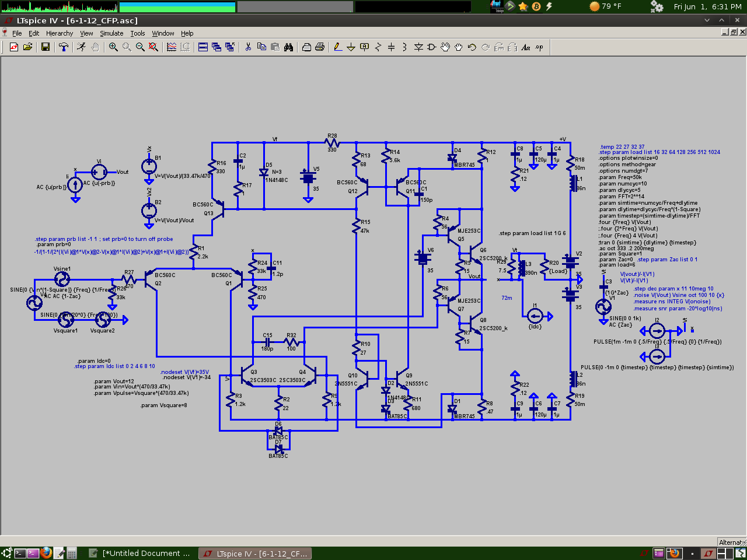The image size is (747, 560).
Task: Click the {Load} resistor R20 value
Action: coord(558,271)
